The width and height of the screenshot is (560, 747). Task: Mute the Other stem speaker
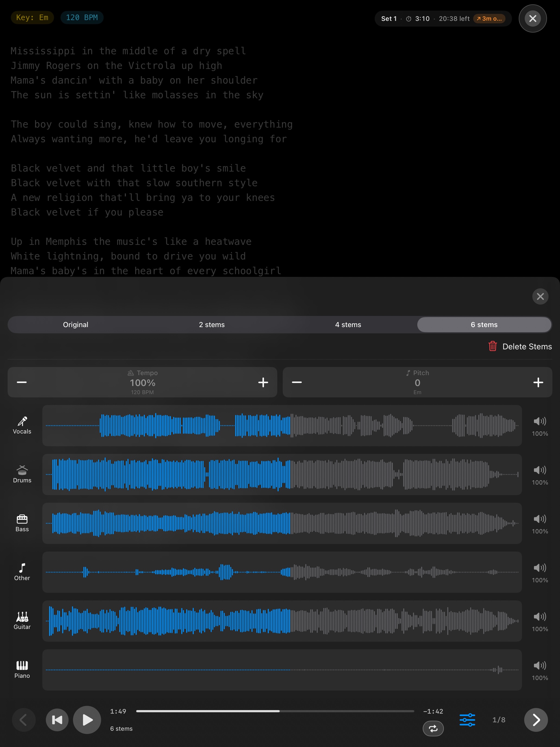pos(540,568)
